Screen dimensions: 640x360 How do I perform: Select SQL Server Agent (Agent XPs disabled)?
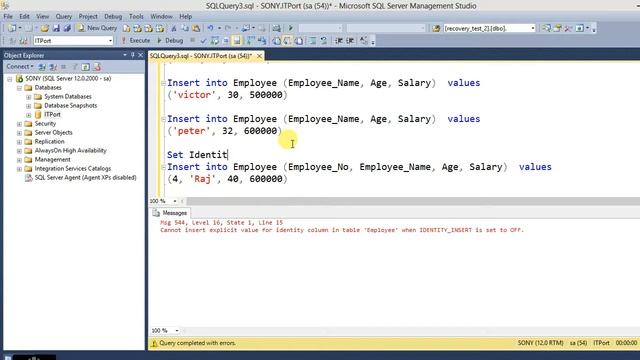(x=85, y=178)
